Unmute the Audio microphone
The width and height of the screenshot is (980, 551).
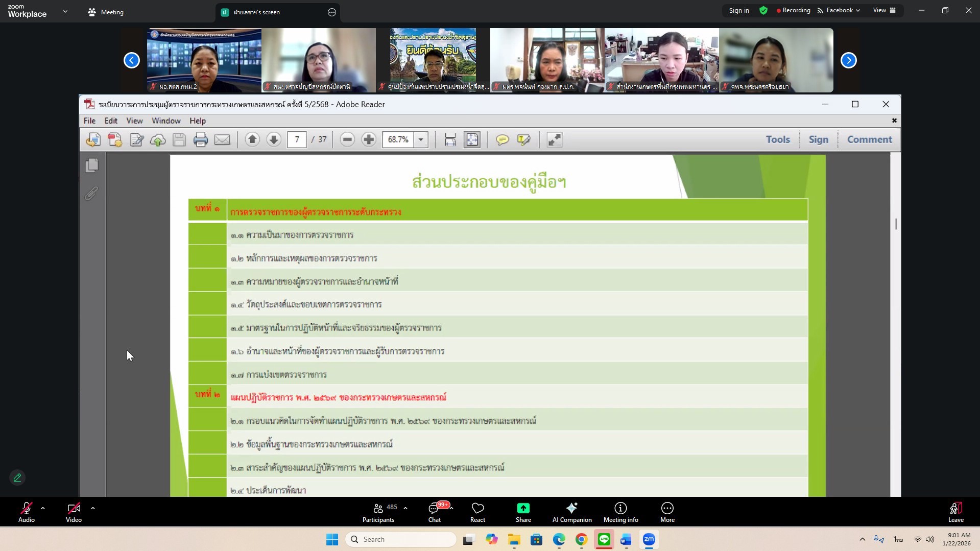(x=27, y=512)
